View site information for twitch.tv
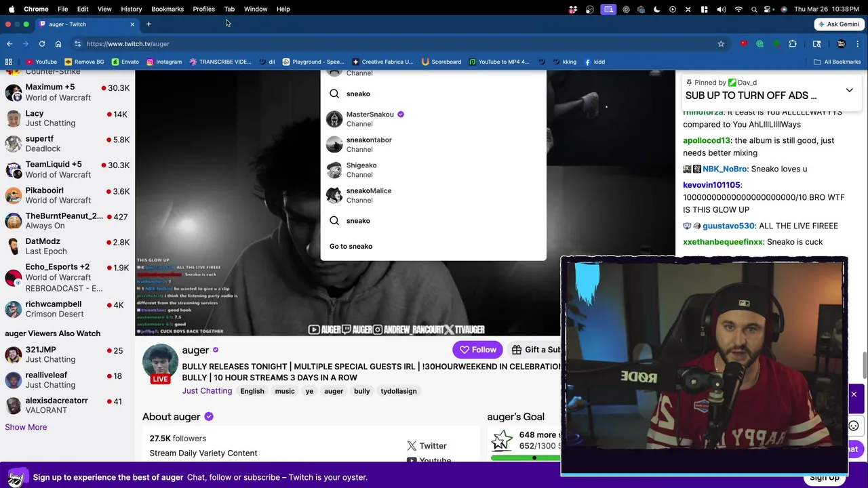 [78, 44]
